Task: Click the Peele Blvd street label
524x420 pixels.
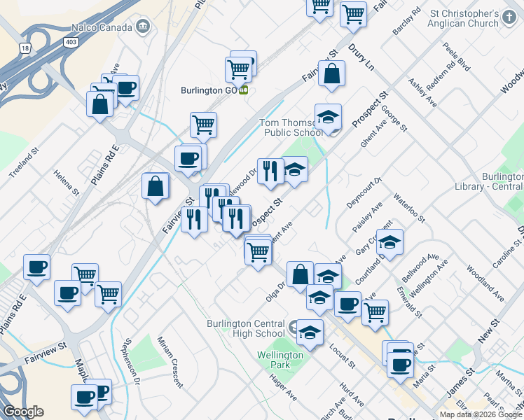Action: click(x=457, y=57)
